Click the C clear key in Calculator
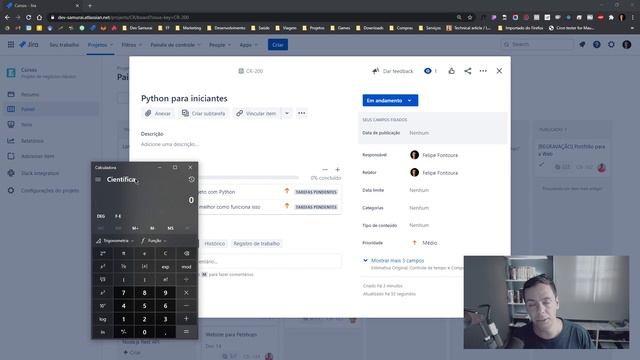Screen dimensions: 640x360 (x=165, y=253)
